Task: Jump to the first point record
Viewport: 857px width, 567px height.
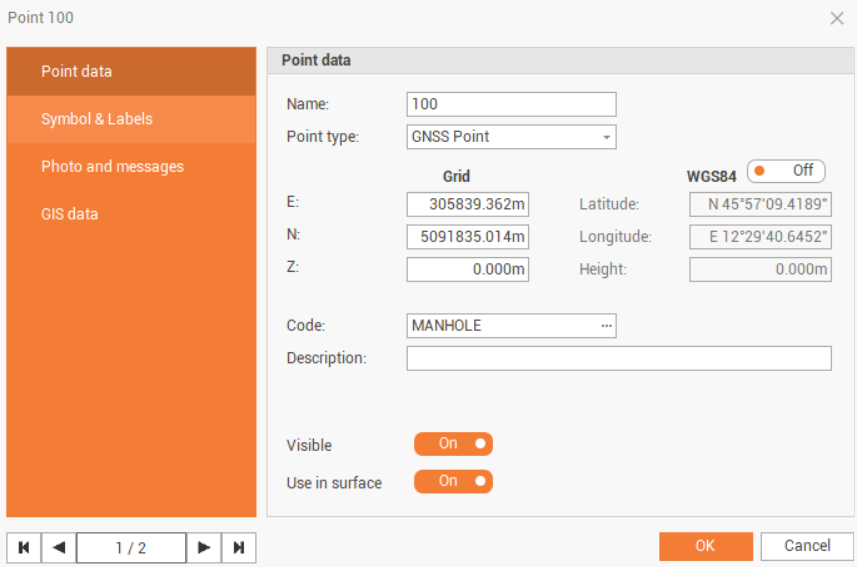Action: click(23, 547)
